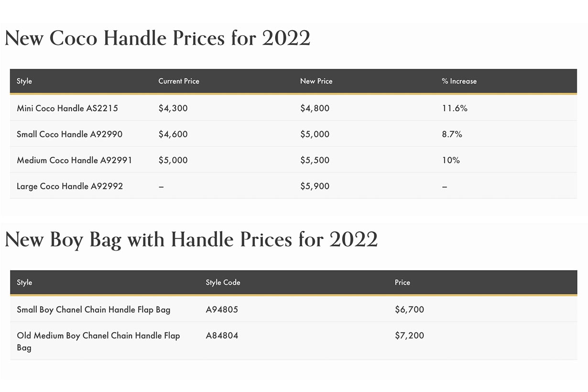Select the "Small Coco Handle A92990" cell
This screenshot has height=392, width=588.
pos(69,134)
